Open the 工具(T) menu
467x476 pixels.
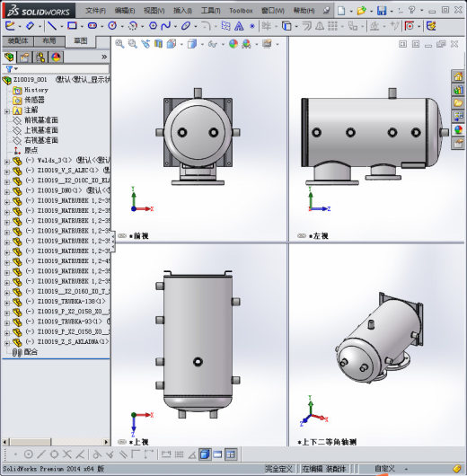[210, 11]
